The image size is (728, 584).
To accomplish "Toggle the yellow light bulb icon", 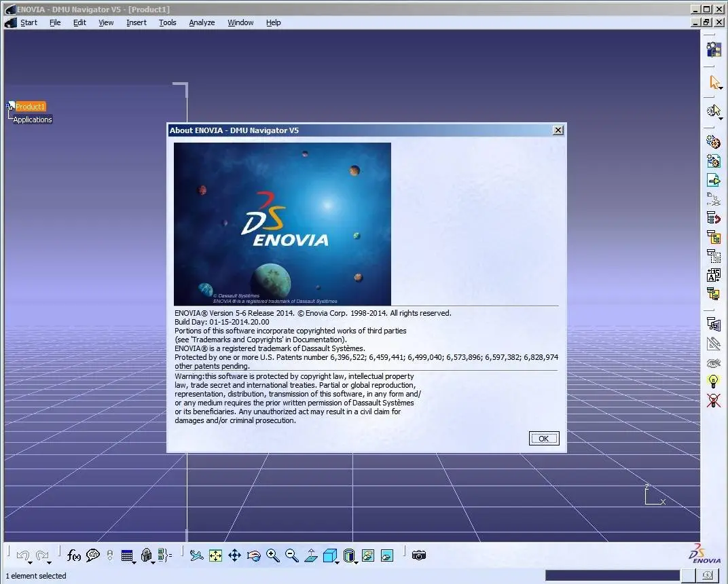I will coord(713,381).
